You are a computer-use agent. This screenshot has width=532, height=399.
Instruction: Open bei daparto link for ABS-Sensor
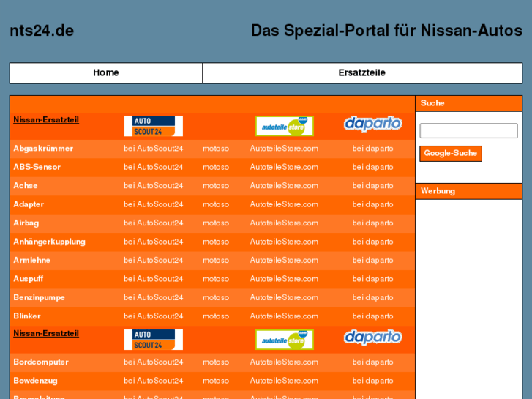(373, 167)
